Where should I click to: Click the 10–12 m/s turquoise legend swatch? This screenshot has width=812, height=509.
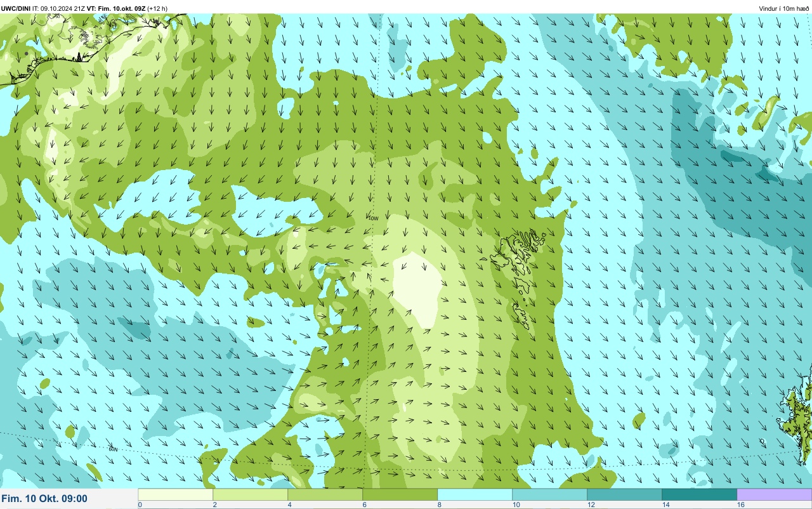pos(550,494)
